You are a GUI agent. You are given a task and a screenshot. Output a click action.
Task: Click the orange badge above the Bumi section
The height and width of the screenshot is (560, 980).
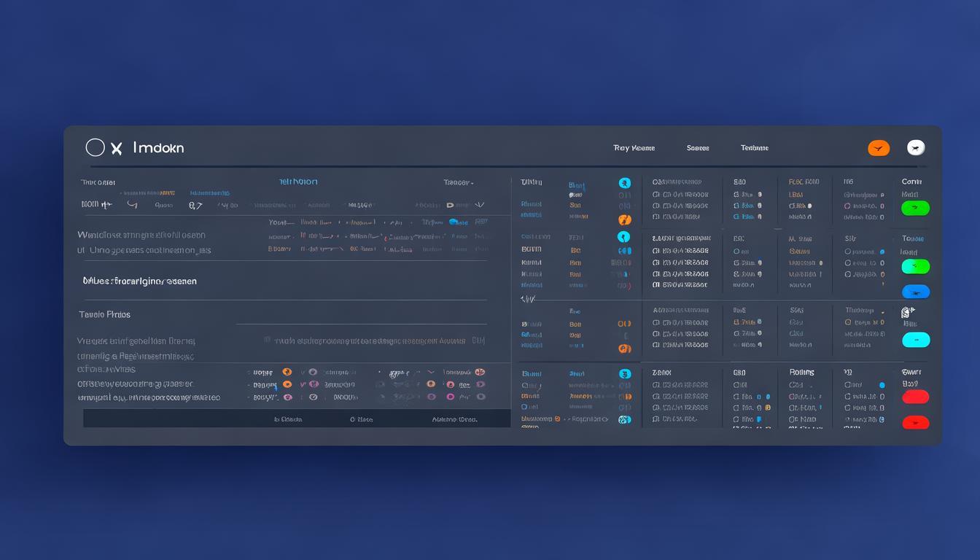(x=624, y=349)
